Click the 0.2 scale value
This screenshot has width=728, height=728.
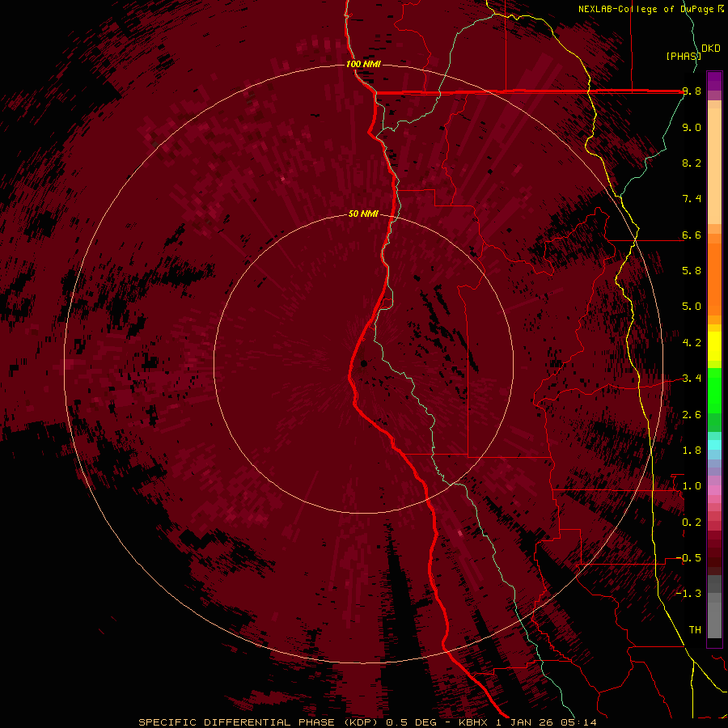[692, 523]
